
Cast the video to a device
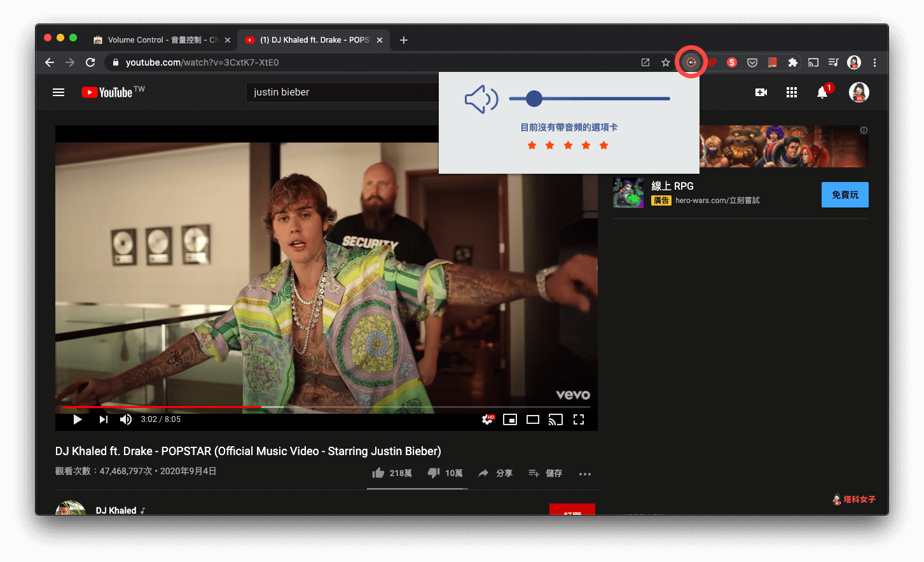(x=555, y=419)
